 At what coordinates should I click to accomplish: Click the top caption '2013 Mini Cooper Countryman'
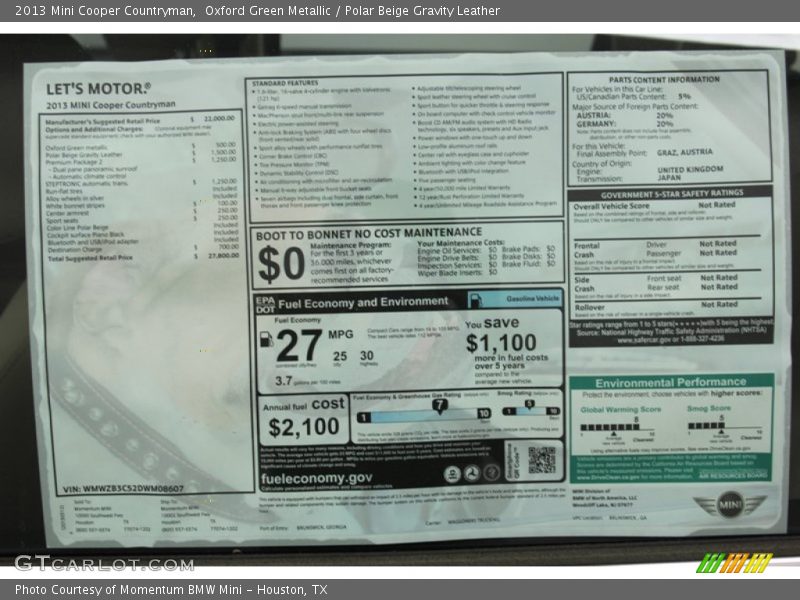tap(105, 11)
